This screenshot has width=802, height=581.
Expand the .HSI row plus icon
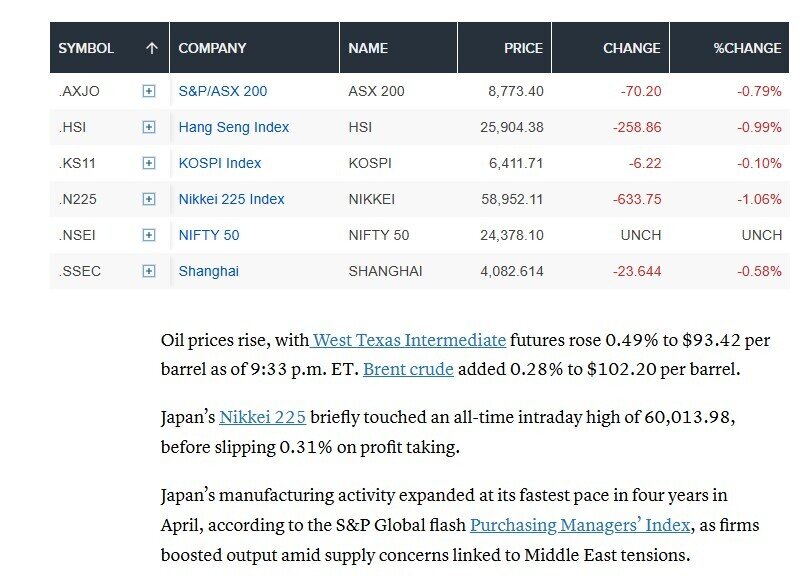click(x=149, y=127)
